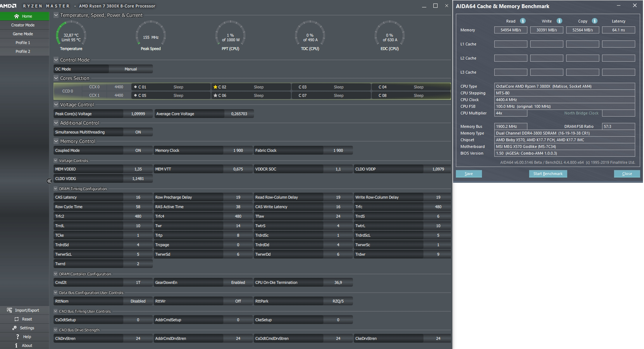Click Start Benchmark in AIDA64
The width and height of the screenshot is (644, 349).
point(548,174)
